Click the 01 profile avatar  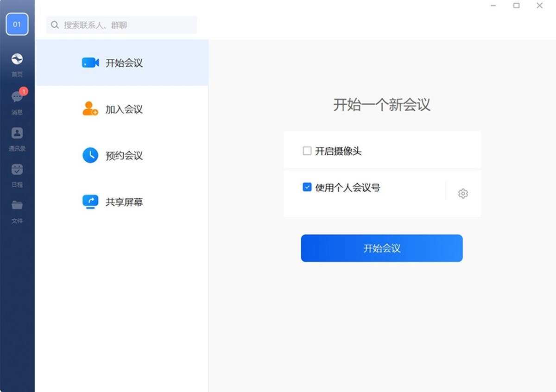click(17, 24)
